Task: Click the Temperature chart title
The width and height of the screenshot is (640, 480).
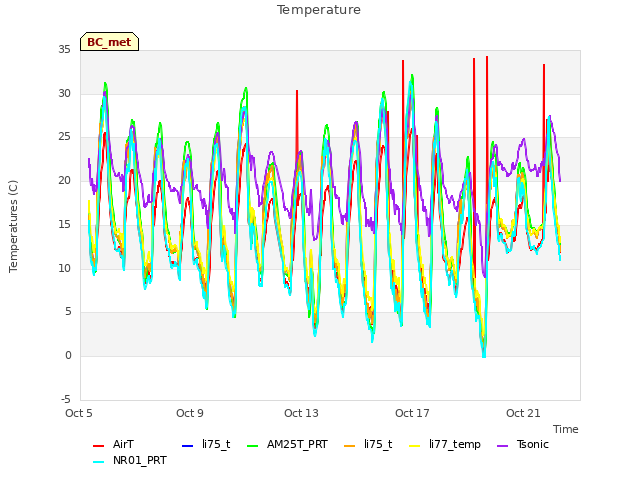Action: 319,10
